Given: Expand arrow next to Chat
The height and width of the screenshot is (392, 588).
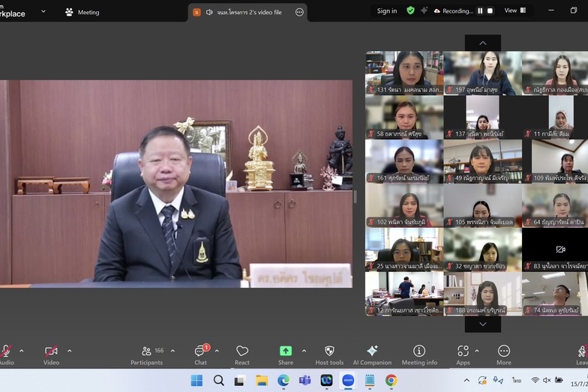Looking at the screenshot, I should pyautogui.click(x=217, y=351).
